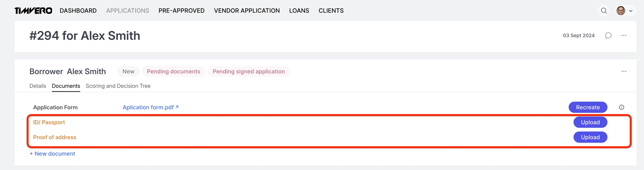Open application header three-dot menu
The width and height of the screenshot is (644, 170).
pos(624,36)
